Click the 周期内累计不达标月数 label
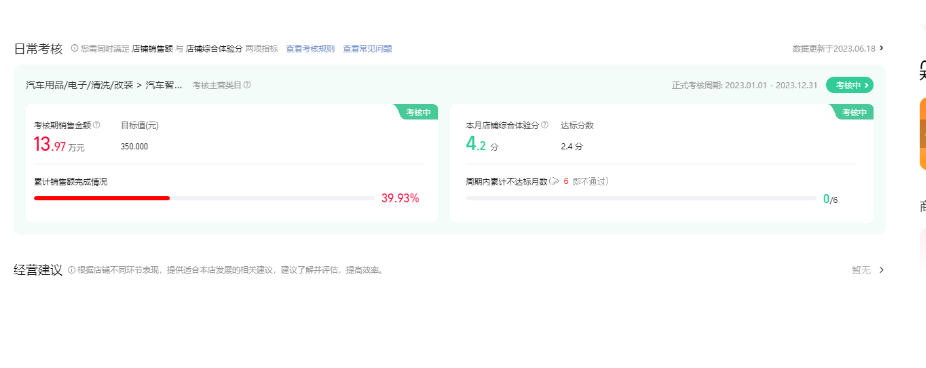Screen dimensions: 926x368 coord(506,181)
